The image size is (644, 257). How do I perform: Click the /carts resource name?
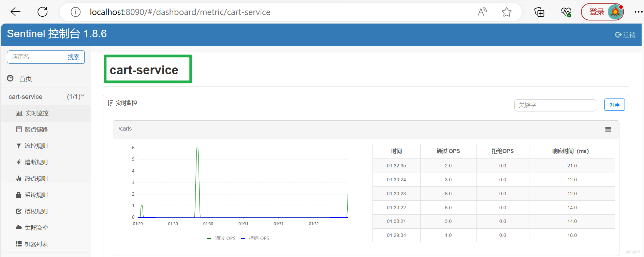click(x=125, y=129)
